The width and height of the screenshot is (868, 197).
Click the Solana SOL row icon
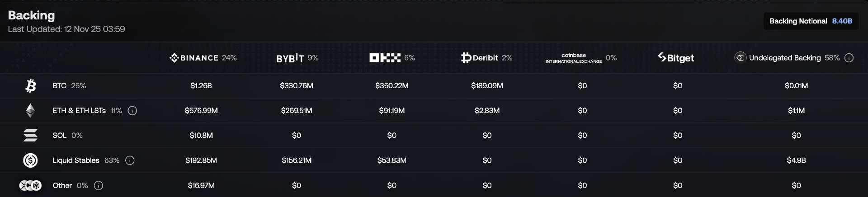tap(30, 136)
